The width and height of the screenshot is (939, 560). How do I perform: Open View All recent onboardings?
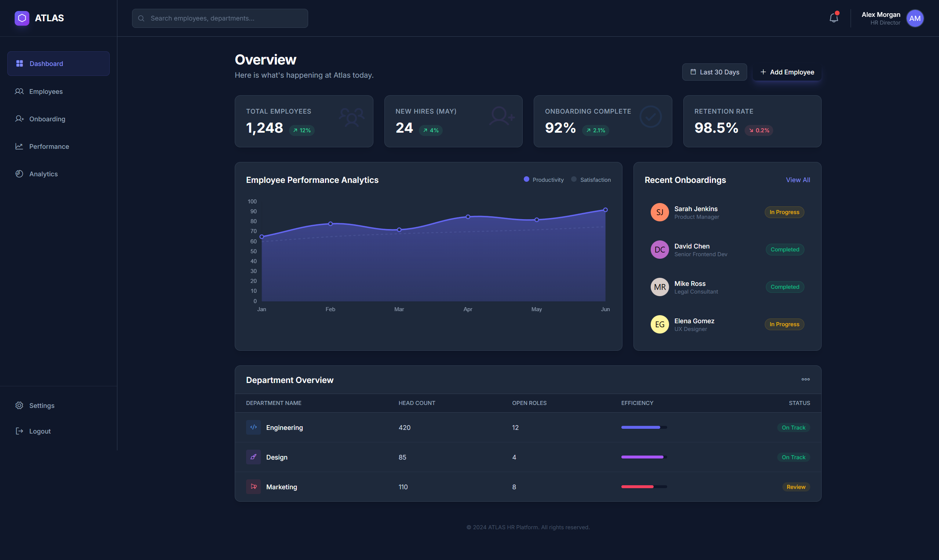[798, 180]
